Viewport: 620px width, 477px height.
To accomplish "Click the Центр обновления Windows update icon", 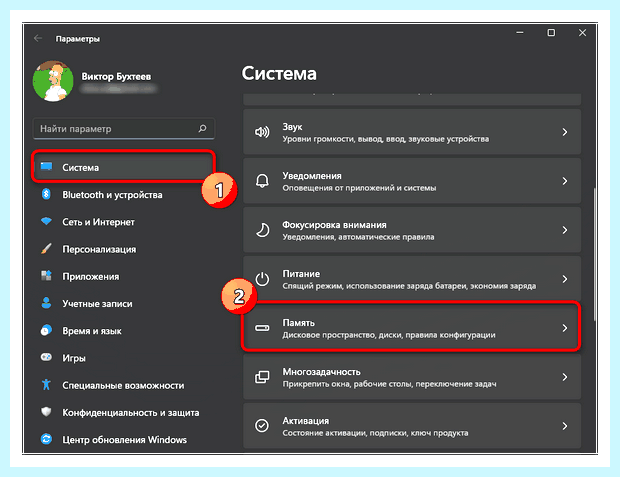I will tap(46, 439).
